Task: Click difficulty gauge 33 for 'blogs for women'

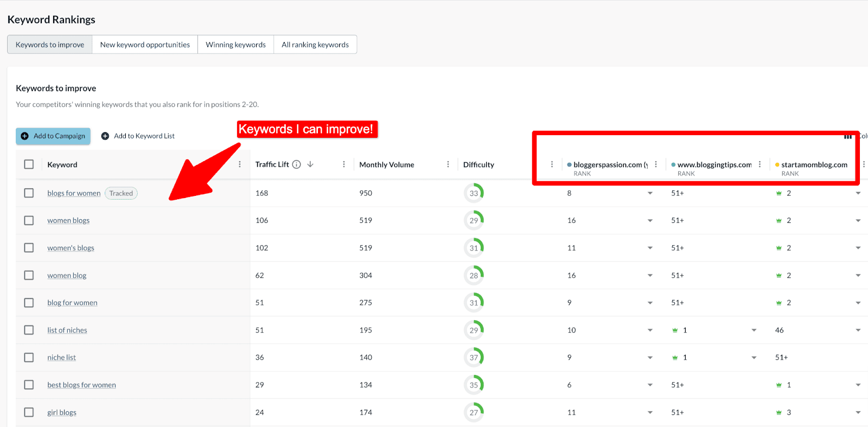Action: [474, 193]
